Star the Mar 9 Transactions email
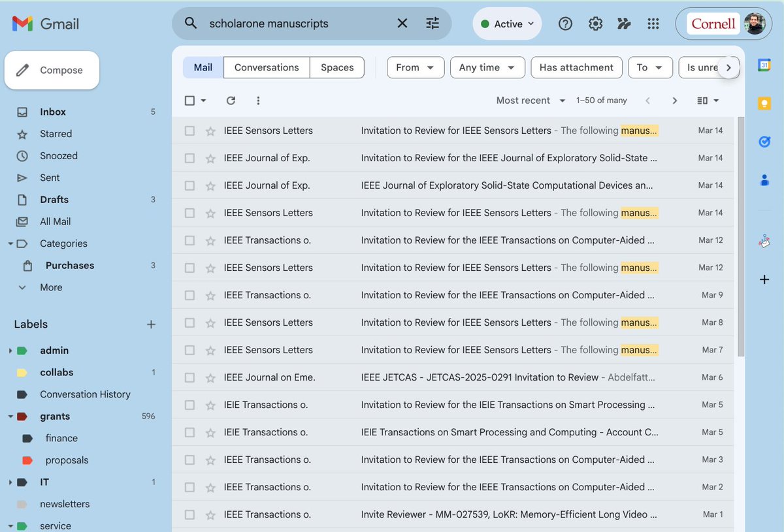 coord(210,295)
